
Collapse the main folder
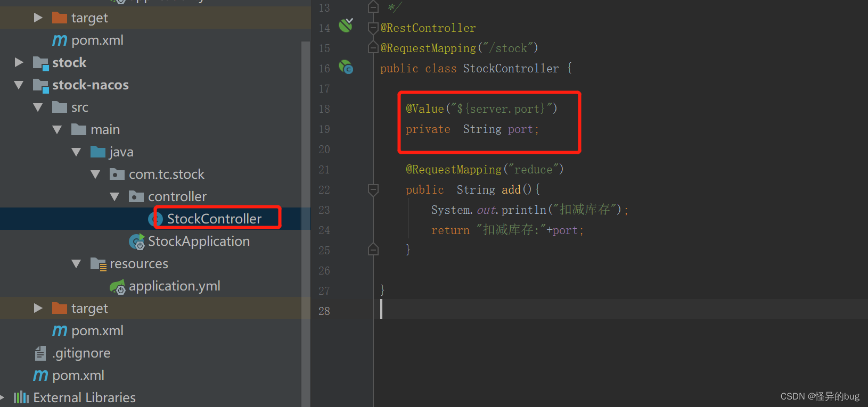[x=57, y=130]
